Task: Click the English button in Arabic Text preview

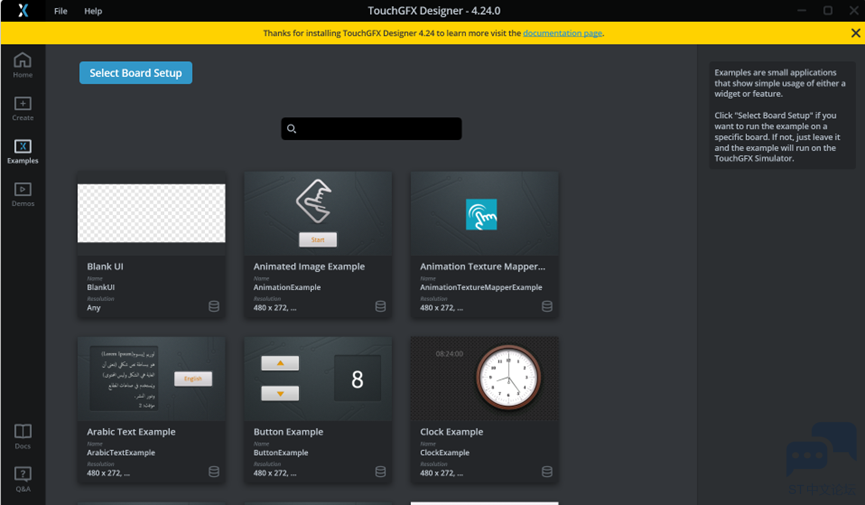Action: (193, 379)
